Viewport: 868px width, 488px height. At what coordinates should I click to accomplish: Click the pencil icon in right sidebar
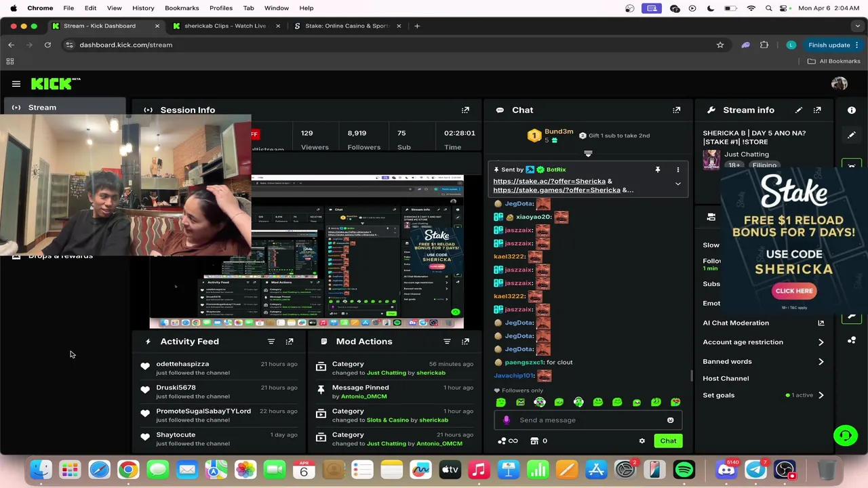point(852,135)
